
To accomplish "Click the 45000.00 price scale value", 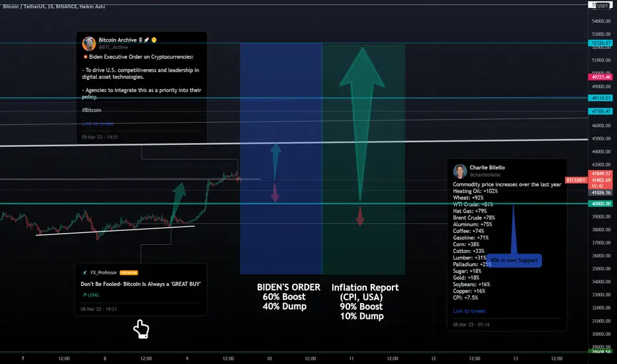I will coord(601,138).
